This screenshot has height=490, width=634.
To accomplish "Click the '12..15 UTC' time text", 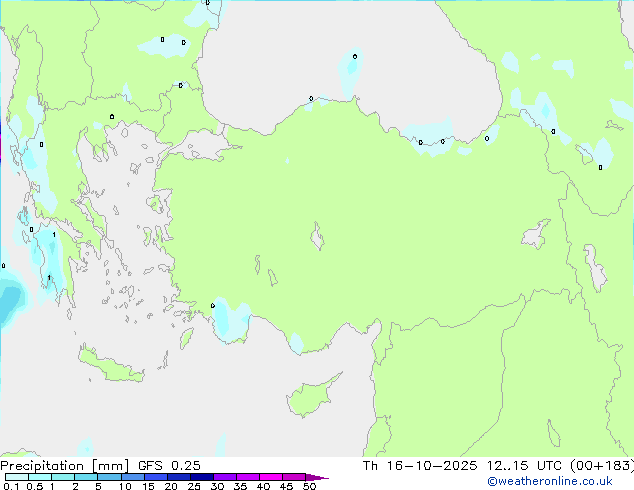I will point(524,466).
